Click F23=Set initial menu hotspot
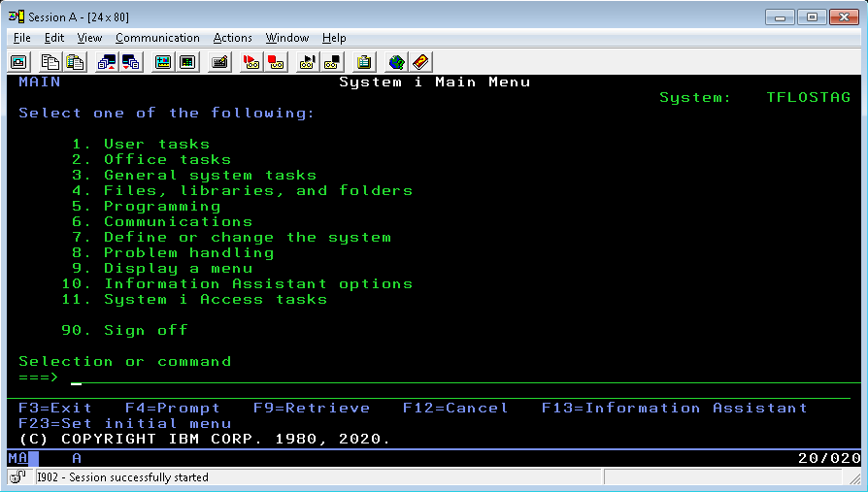The width and height of the screenshot is (868, 492). 125,423
